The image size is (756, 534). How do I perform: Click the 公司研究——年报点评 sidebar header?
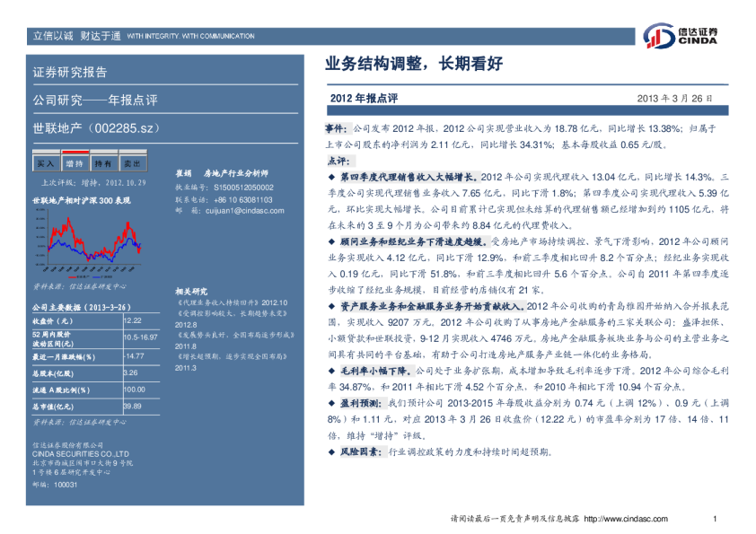point(94,100)
